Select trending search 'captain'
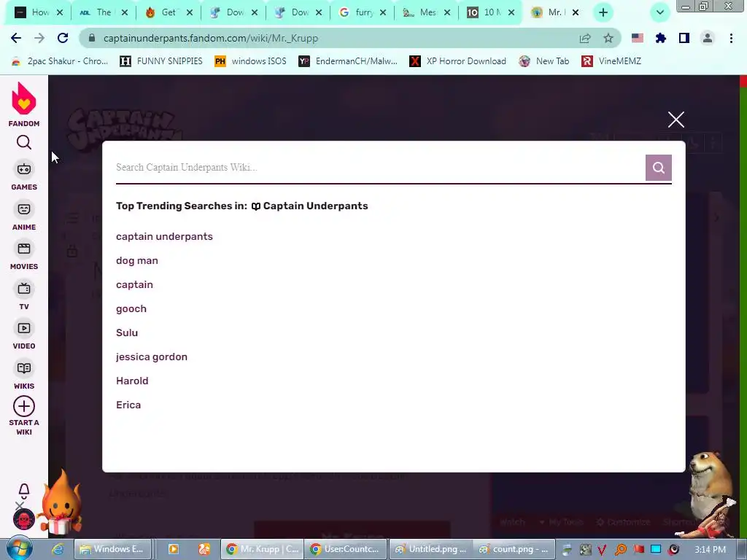The image size is (747, 560). pos(134,285)
